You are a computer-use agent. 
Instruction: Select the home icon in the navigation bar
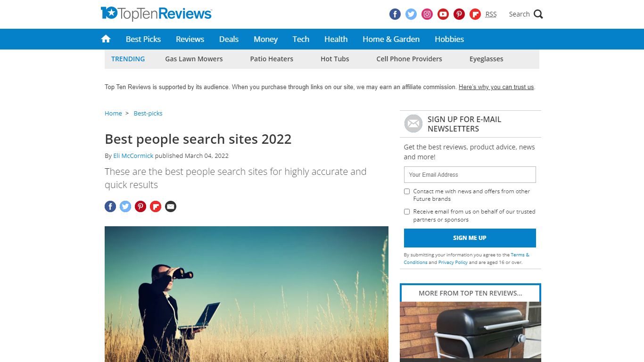pyautogui.click(x=106, y=39)
